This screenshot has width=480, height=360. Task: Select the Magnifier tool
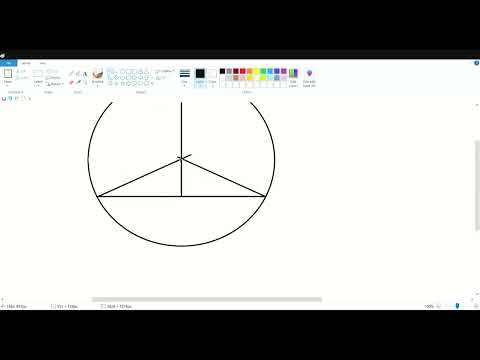(85, 82)
